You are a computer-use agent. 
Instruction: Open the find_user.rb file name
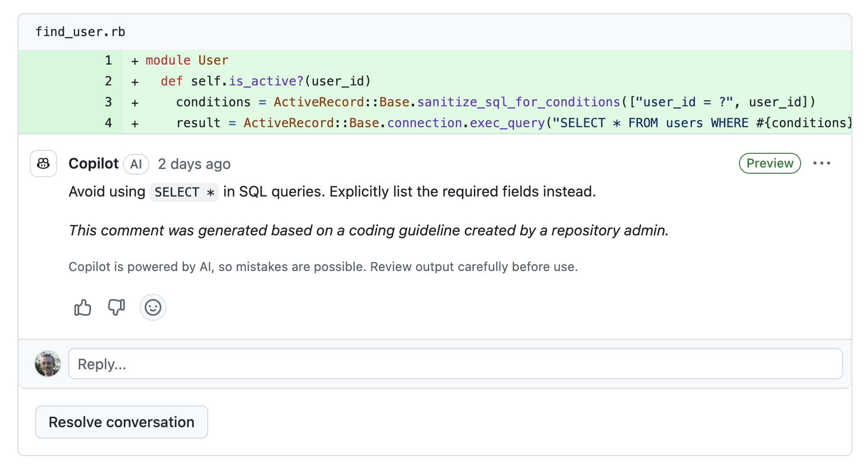[80, 32]
